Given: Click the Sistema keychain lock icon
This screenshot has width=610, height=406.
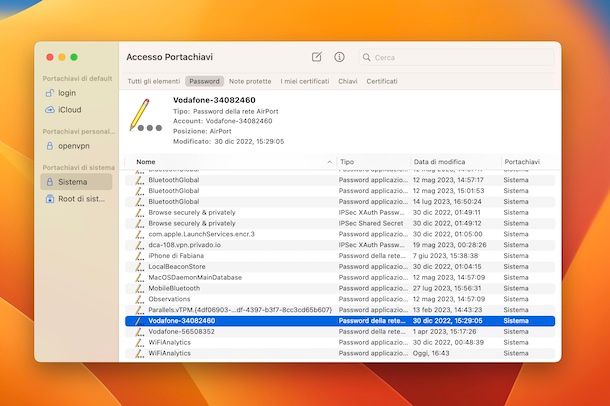Looking at the screenshot, I should coord(50,182).
